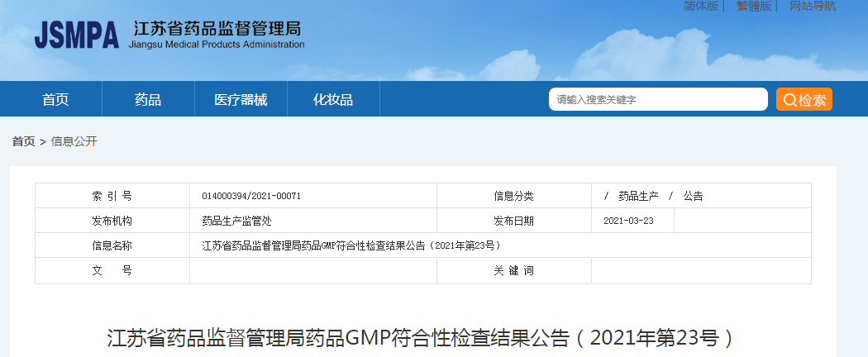Open the 首页 navigation menu
Screen dimensions: 868x357
click(55, 100)
